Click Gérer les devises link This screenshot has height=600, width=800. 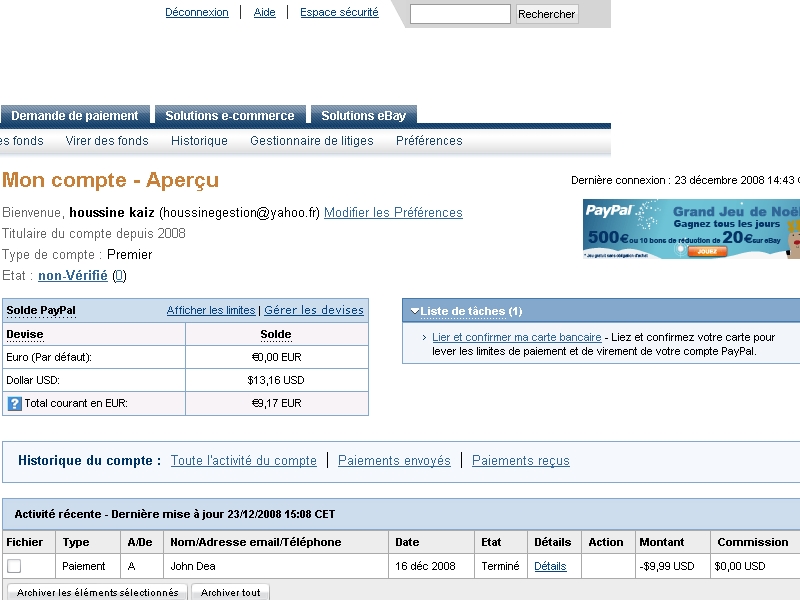tap(314, 310)
